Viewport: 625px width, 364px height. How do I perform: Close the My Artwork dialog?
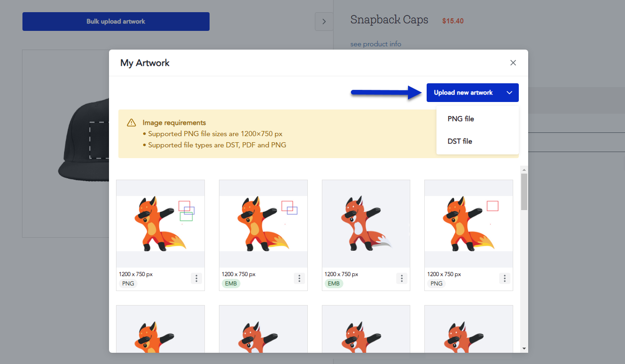pyautogui.click(x=513, y=63)
